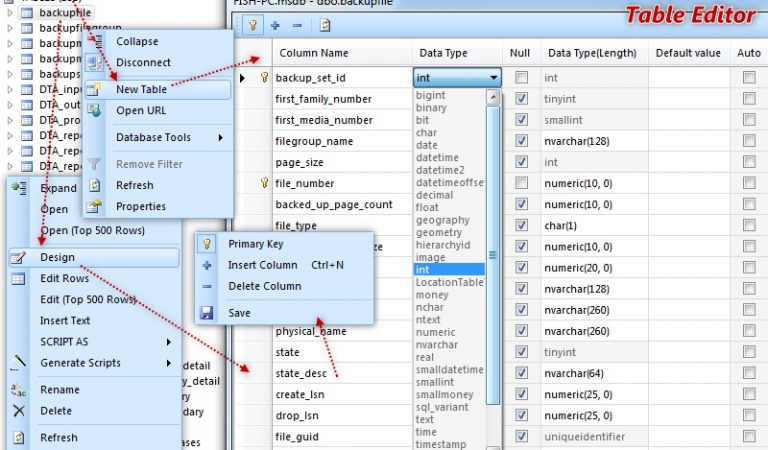This screenshot has height=450, width=768.
Task: Click the Delete X icon in the table menu
Action: tap(19, 411)
